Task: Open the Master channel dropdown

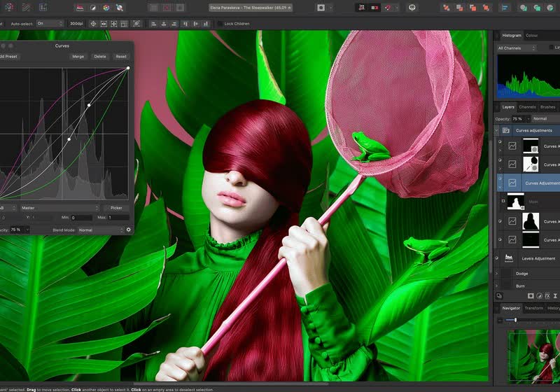Action: coord(59,208)
